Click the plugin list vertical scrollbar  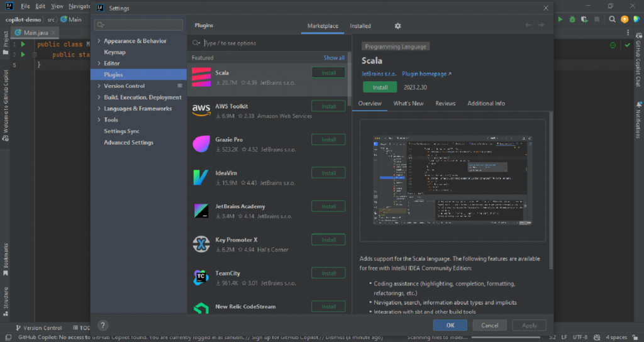coord(350,78)
